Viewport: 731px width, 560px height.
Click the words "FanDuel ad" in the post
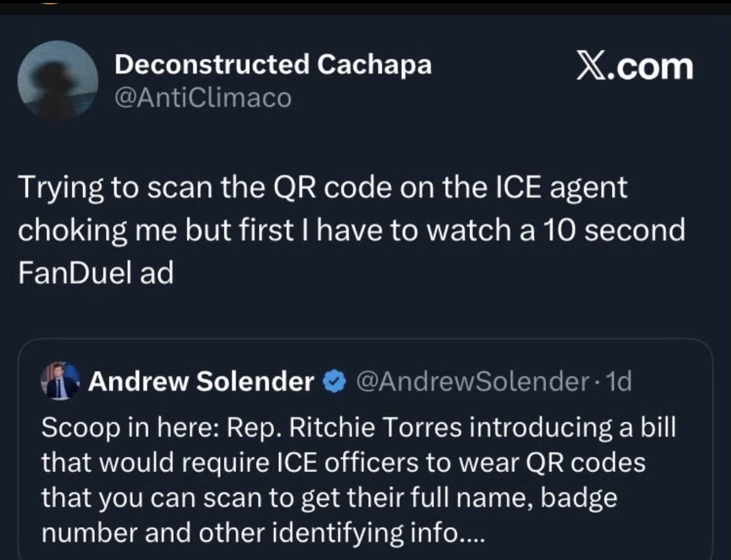(x=95, y=273)
